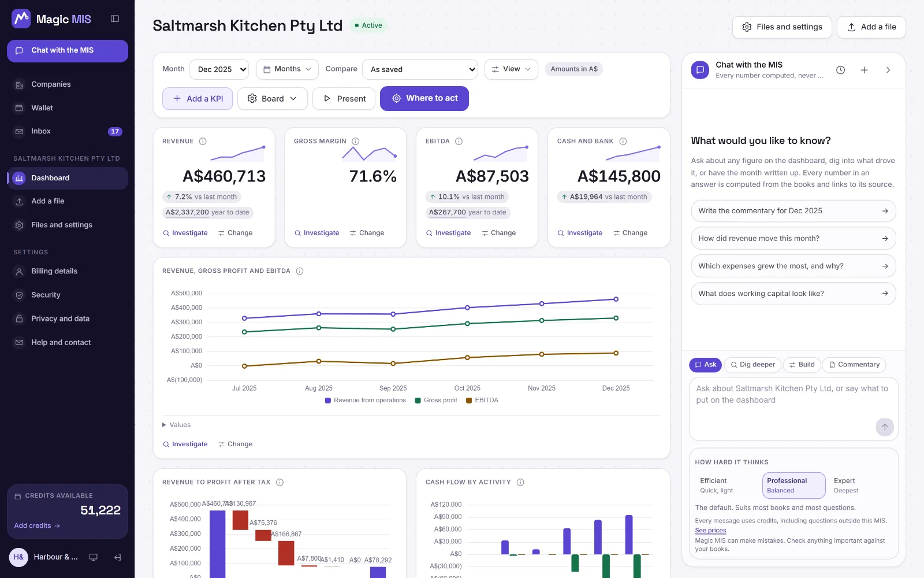Image resolution: width=924 pixels, height=578 pixels.
Task: Switch to Commentary chat mode
Action: coord(854,365)
